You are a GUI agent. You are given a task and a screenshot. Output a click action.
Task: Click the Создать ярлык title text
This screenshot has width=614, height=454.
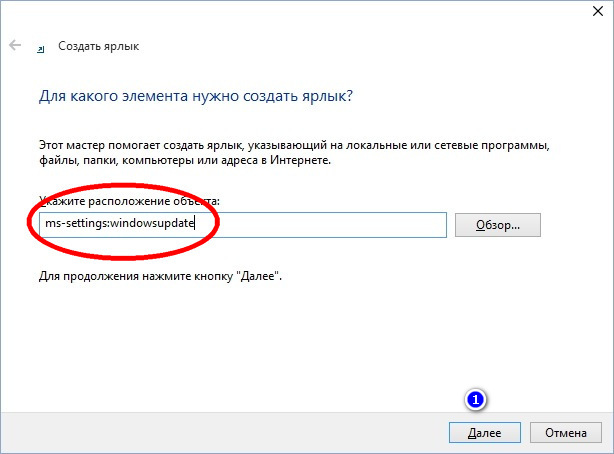99,46
